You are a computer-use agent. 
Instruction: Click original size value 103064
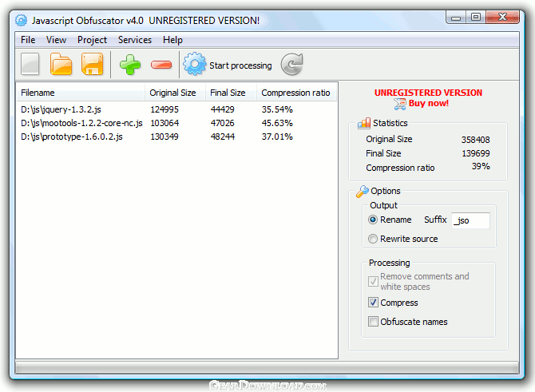[164, 123]
